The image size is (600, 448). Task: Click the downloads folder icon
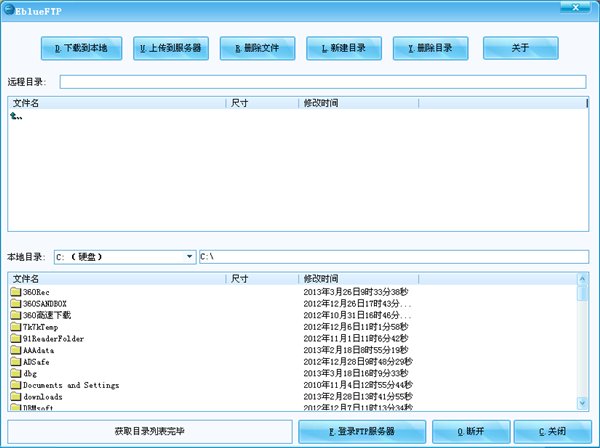[16, 396]
